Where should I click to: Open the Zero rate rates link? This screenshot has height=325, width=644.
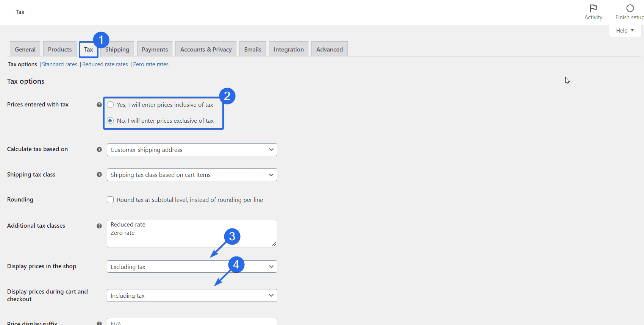pyautogui.click(x=151, y=64)
